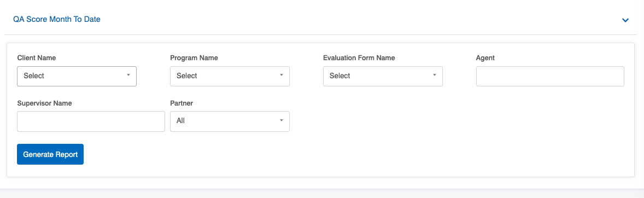Open the Partner dropdown showing All
The height and width of the screenshot is (198, 644).
(x=230, y=121)
